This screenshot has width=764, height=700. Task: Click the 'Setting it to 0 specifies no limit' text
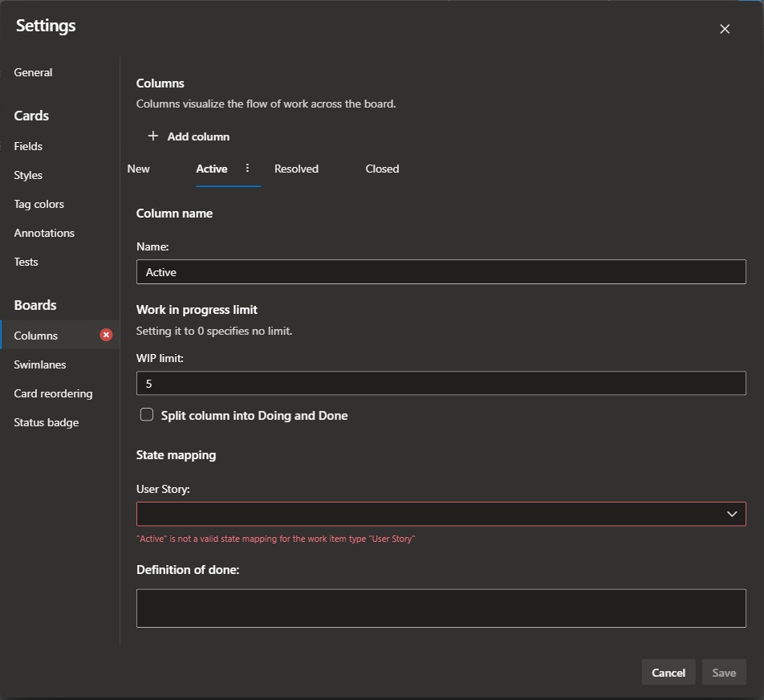pyautogui.click(x=214, y=331)
